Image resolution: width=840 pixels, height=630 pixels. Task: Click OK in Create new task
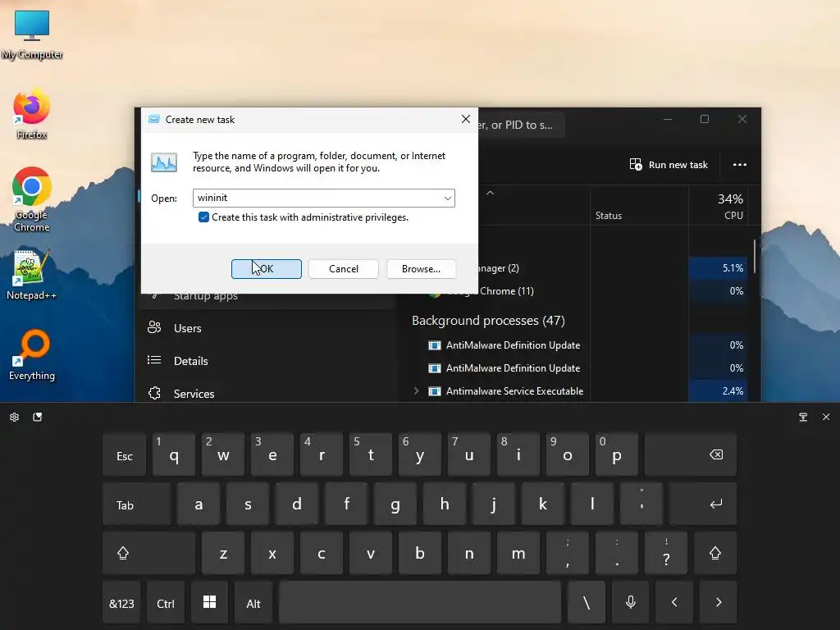click(x=267, y=269)
